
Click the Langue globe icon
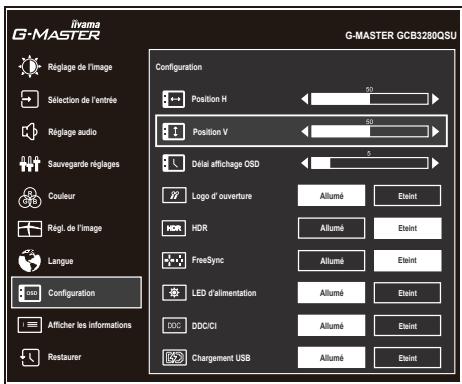tap(30, 260)
